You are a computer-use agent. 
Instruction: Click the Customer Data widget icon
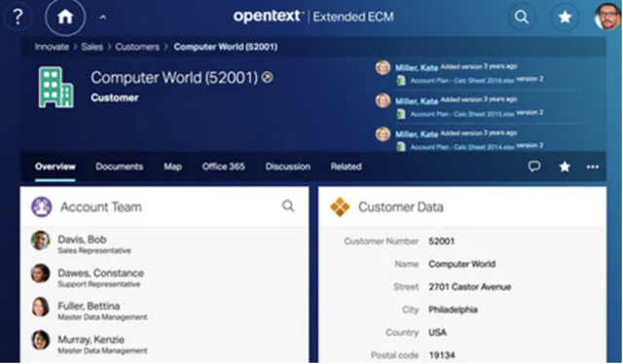[x=340, y=206]
